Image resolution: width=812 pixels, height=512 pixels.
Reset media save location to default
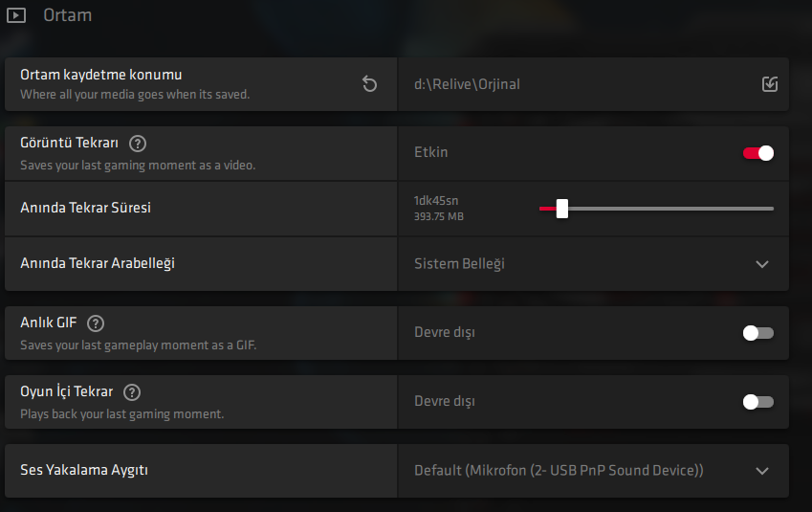(369, 84)
